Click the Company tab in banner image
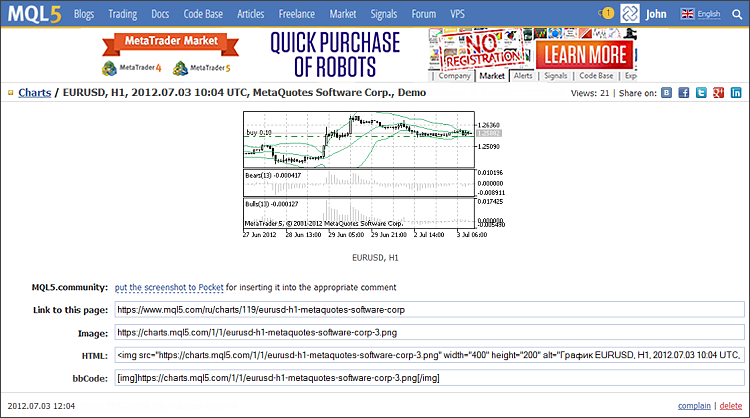This screenshot has width=750, height=418. pyautogui.click(x=454, y=76)
